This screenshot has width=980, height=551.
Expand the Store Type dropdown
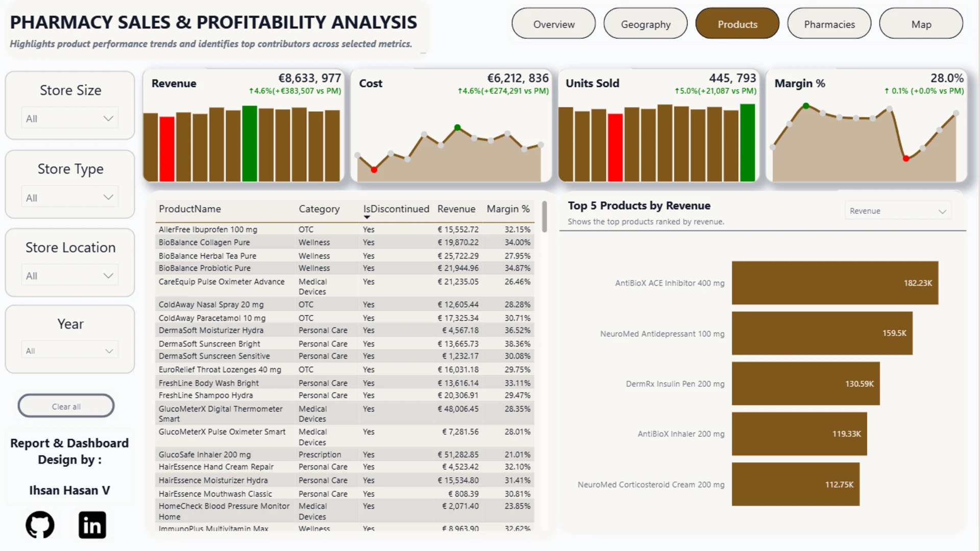[x=70, y=197]
